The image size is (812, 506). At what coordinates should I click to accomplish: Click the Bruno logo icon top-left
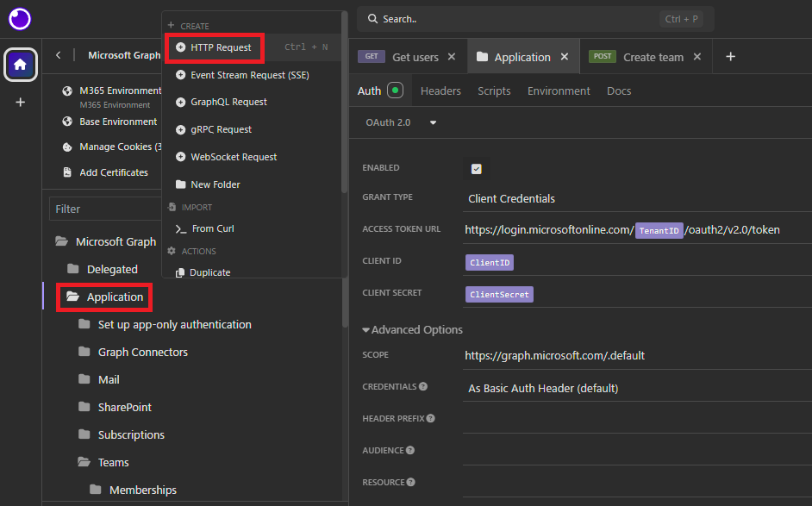[x=19, y=19]
